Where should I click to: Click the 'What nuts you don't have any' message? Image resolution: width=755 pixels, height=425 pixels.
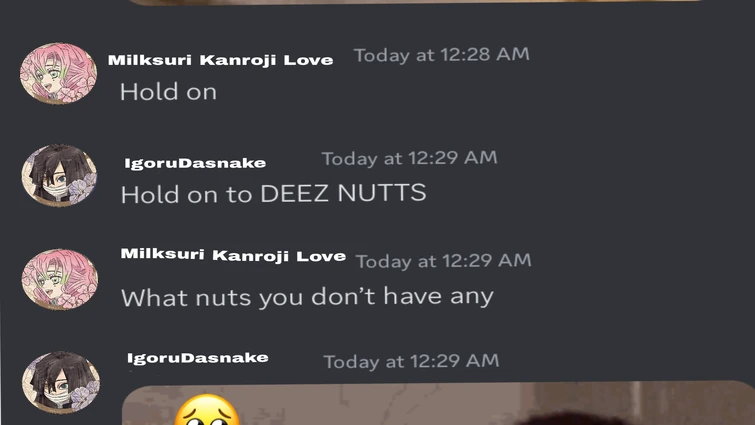pyautogui.click(x=307, y=297)
